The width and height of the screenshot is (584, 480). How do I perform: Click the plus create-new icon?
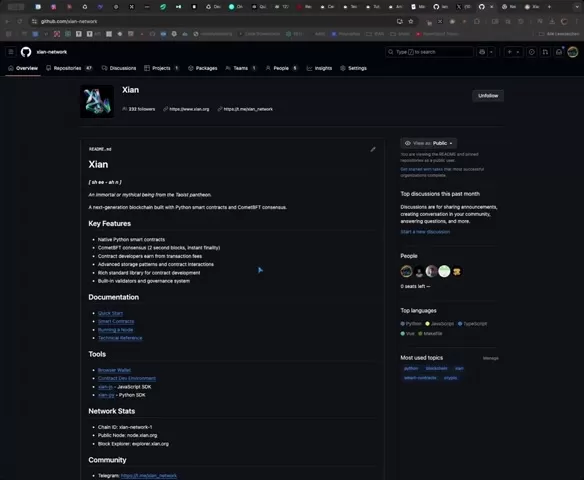tap(510, 52)
